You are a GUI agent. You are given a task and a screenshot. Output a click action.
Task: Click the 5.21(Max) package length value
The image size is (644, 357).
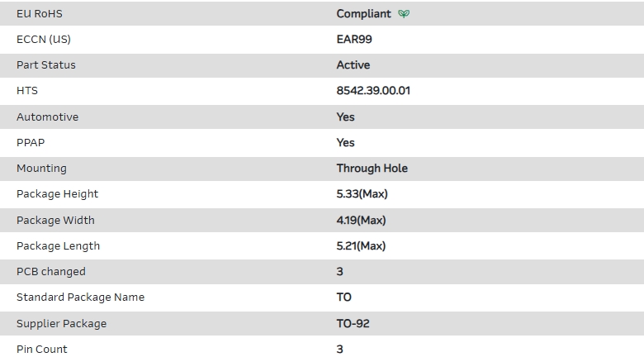point(361,245)
